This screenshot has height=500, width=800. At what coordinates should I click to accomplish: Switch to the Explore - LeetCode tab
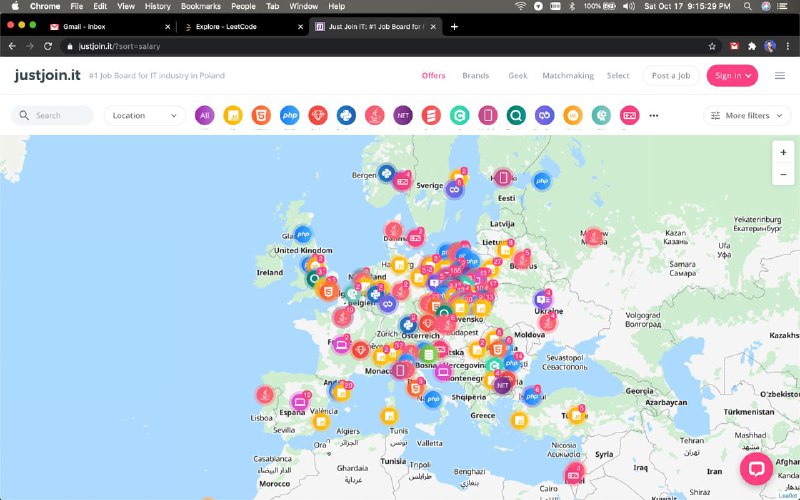tap(242, 27)
